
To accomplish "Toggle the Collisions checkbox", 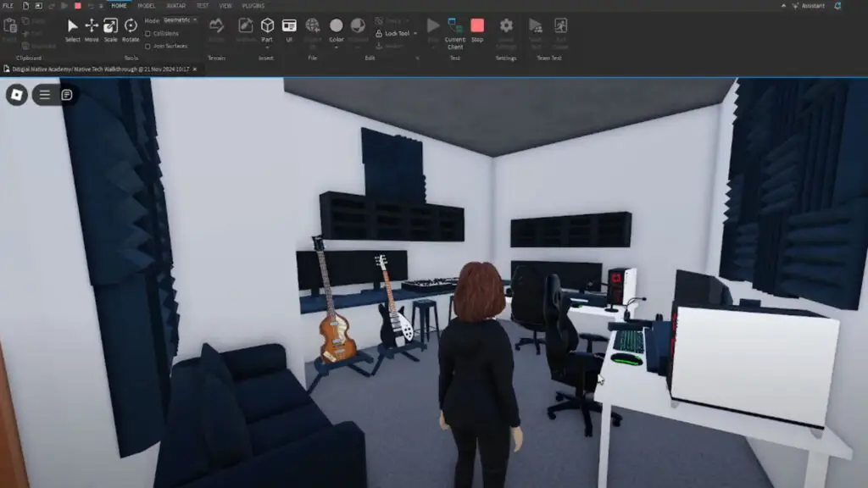I will point(148,34).
